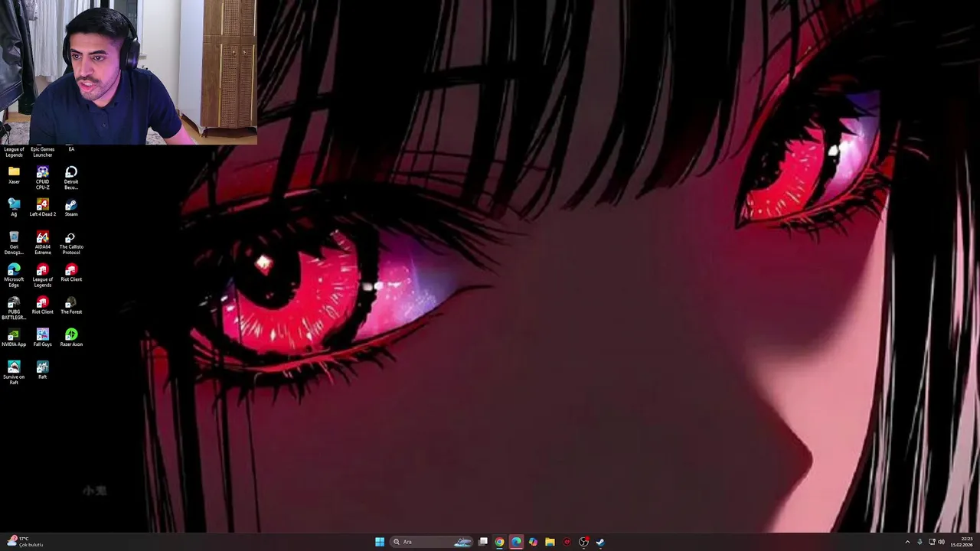
Task: Open the Xaser folder on the desktop
Action: coord(14,174)
